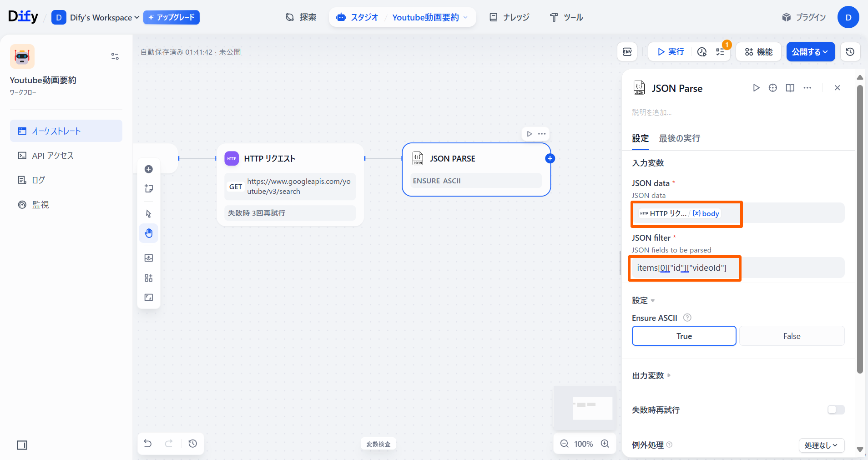Image resolution: width=868 pixels, height=460 pixels.
Task: Click the アップグレード button
Action: click(x=172, y=17)
